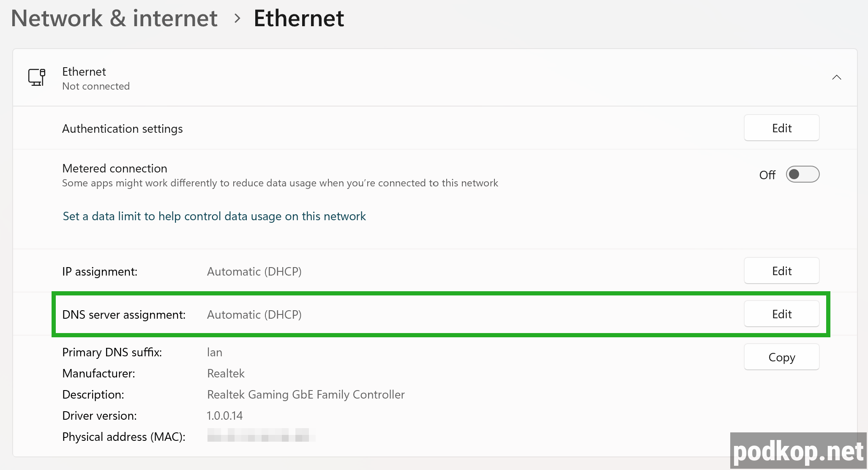The height and width of the screenshot is (470, 868).
Task: Click the collapse chevron on the Ethernet card
Action: [837, 77]
